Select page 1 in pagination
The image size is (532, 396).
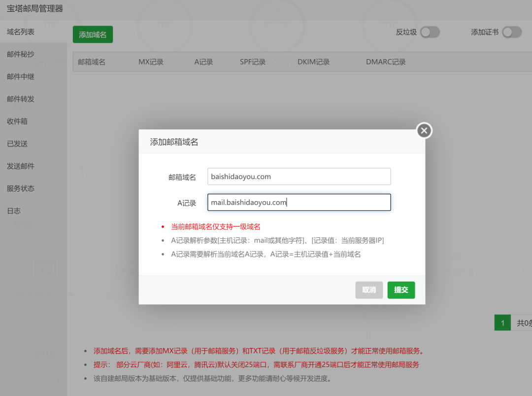pos(502,322)
